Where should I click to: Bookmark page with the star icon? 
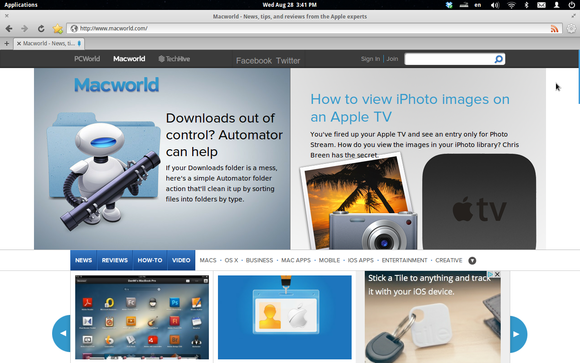[x=58, y=28]
